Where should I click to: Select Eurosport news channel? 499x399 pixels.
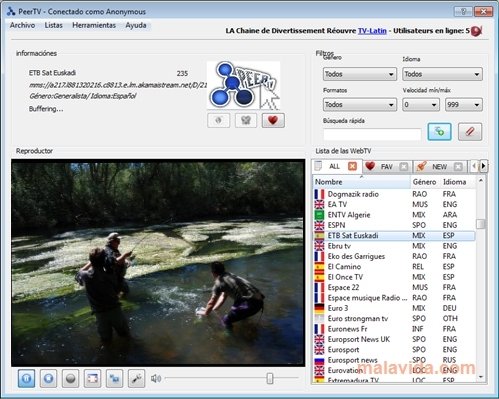394,360
